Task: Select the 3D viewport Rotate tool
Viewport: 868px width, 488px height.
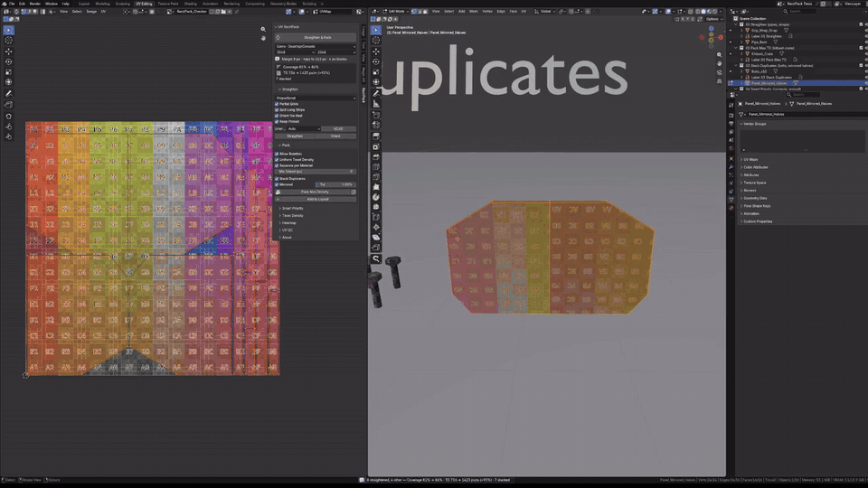Action: 376,61
